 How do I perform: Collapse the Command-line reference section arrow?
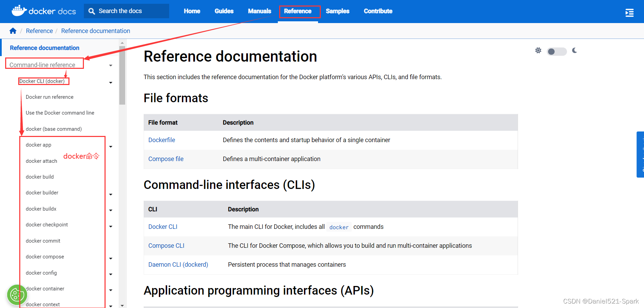111,65
